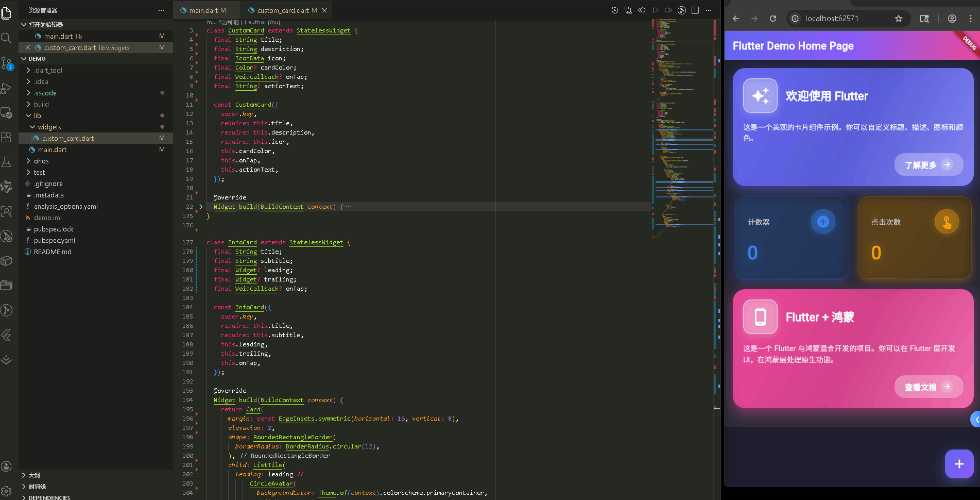Open the Extensions view icon

(x=7, y=137)
